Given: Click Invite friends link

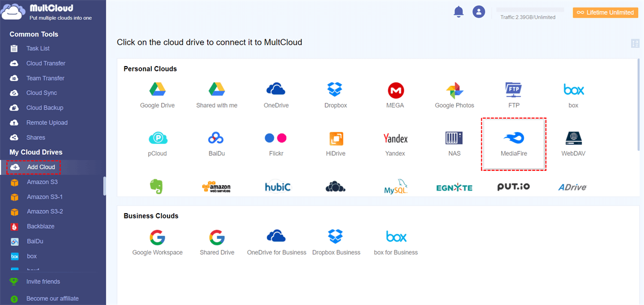Looking at the screenshot, I should coord(43,281).
